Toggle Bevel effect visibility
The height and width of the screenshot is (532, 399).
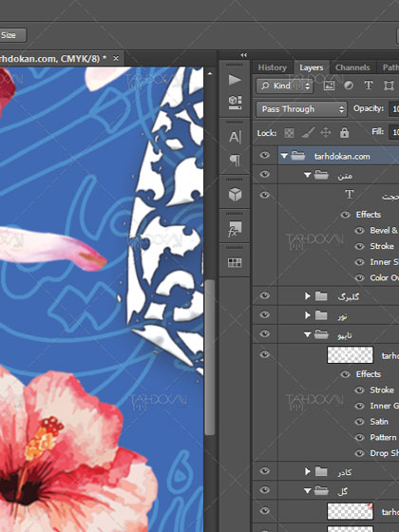(359, 231)
